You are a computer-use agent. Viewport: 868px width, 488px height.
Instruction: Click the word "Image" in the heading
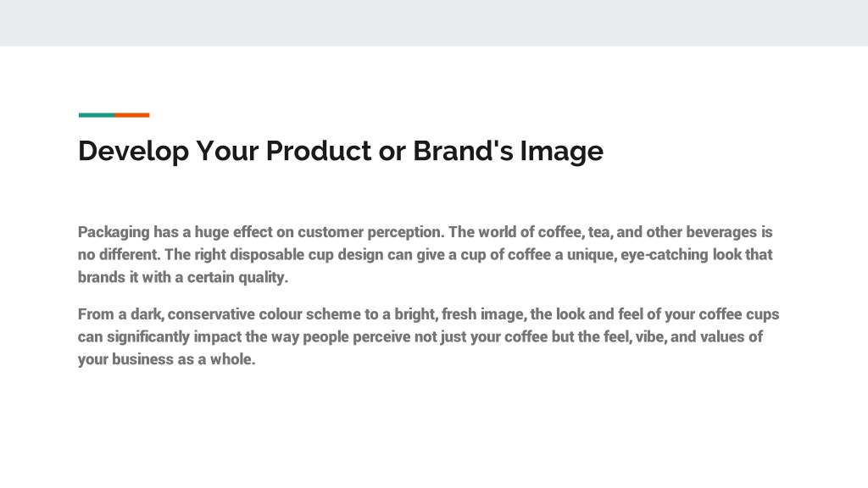(x=561, y=152)
